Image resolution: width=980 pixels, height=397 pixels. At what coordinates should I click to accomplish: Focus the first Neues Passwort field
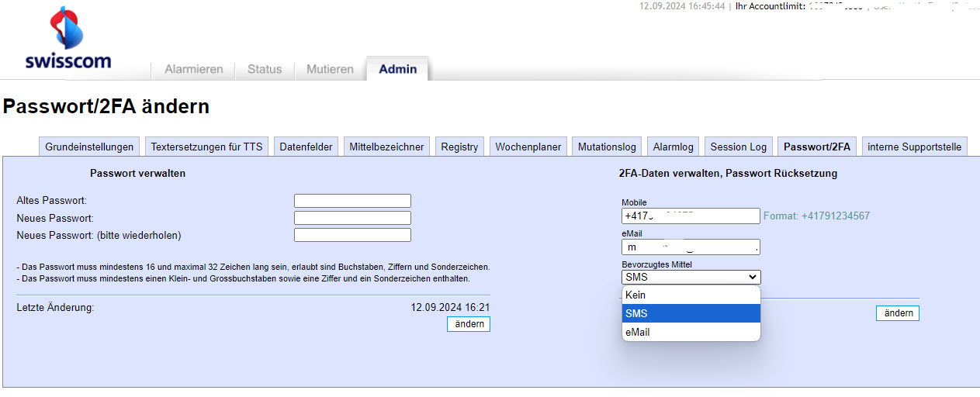click(352, 218)
